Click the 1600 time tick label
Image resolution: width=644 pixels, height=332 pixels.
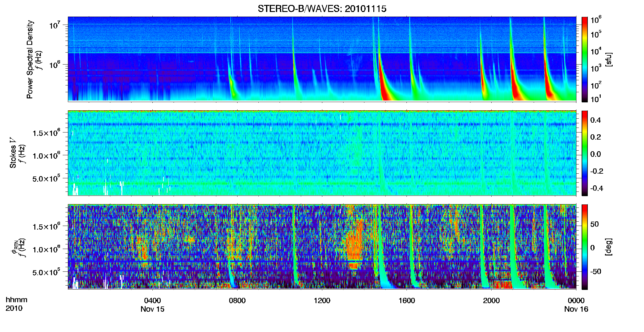[407, 300]
